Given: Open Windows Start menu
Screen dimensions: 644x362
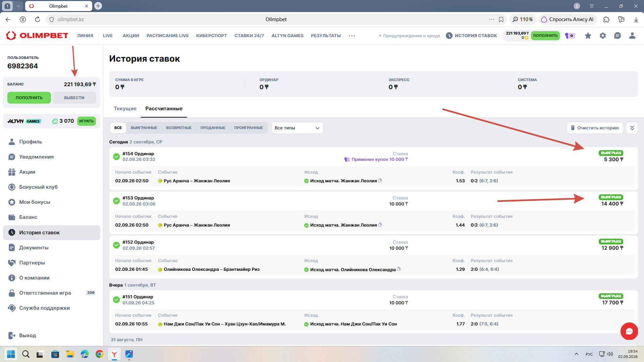Looking at the screenshot, I should [11, 354].
